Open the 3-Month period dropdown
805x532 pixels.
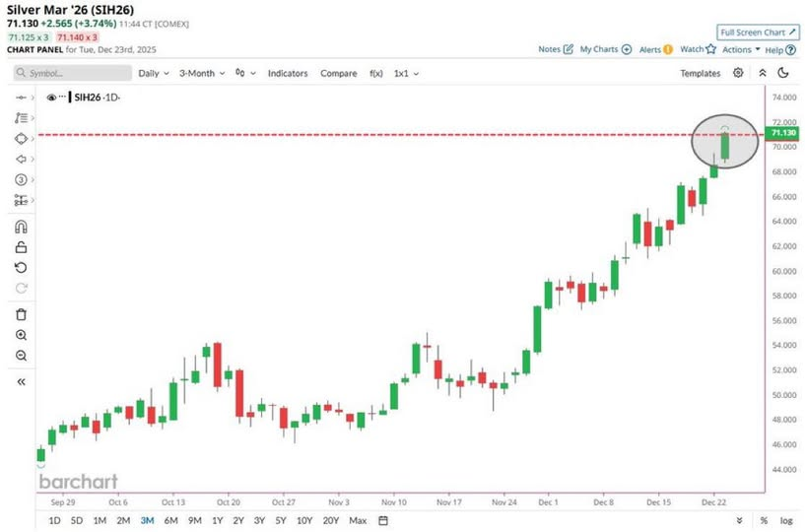click(202, 73)
